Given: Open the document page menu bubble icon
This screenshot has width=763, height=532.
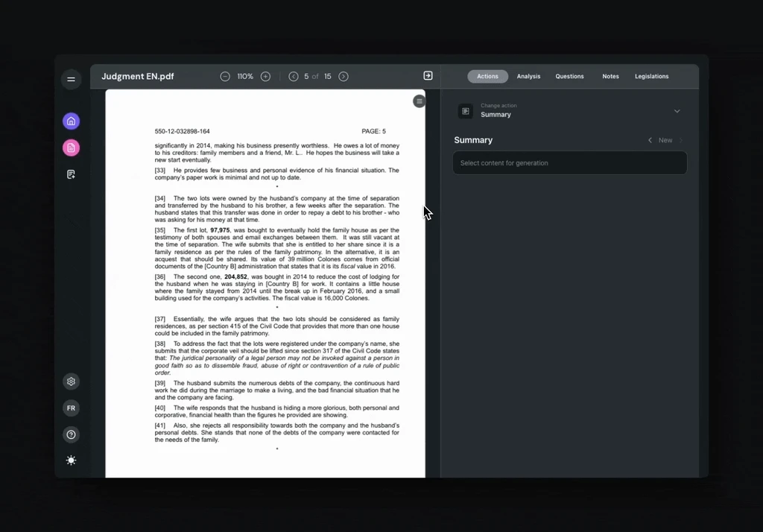Looking at the screenshot, I should pos(419,101).
